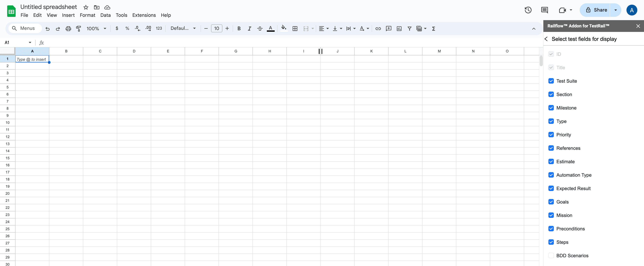Viewport: 644px width, 266px height.
Task: Apply strikethrough formatting
Action: [260, 29]
